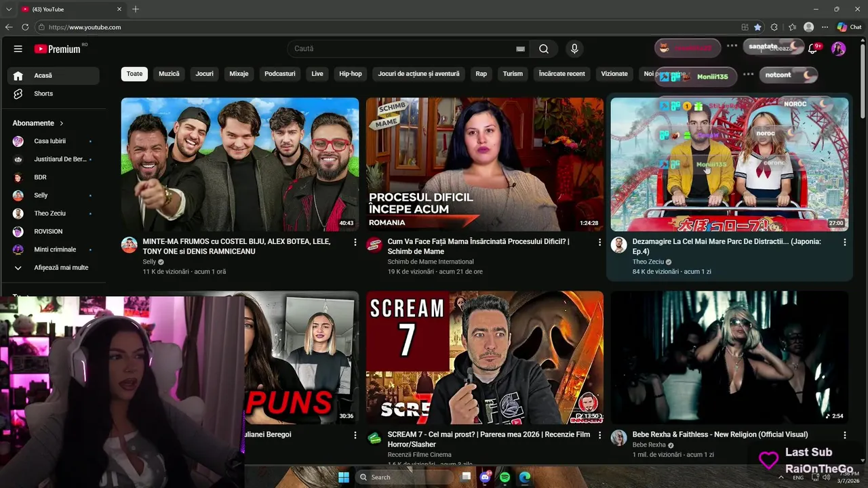Select the Rap filter chip
Viewport: 868px width, 488px height.
click(481, 74)
